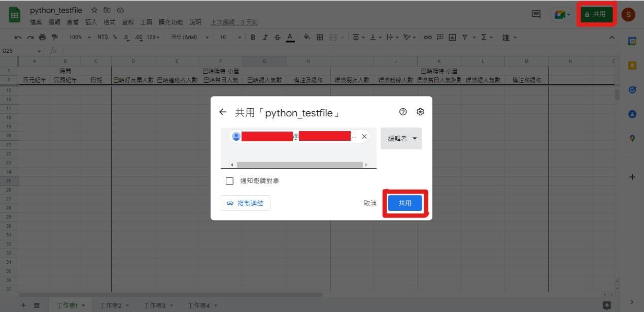
Task: Enable 通知邀請對象 checkbox
Action: pyautogui.click(x=229, y=180)
